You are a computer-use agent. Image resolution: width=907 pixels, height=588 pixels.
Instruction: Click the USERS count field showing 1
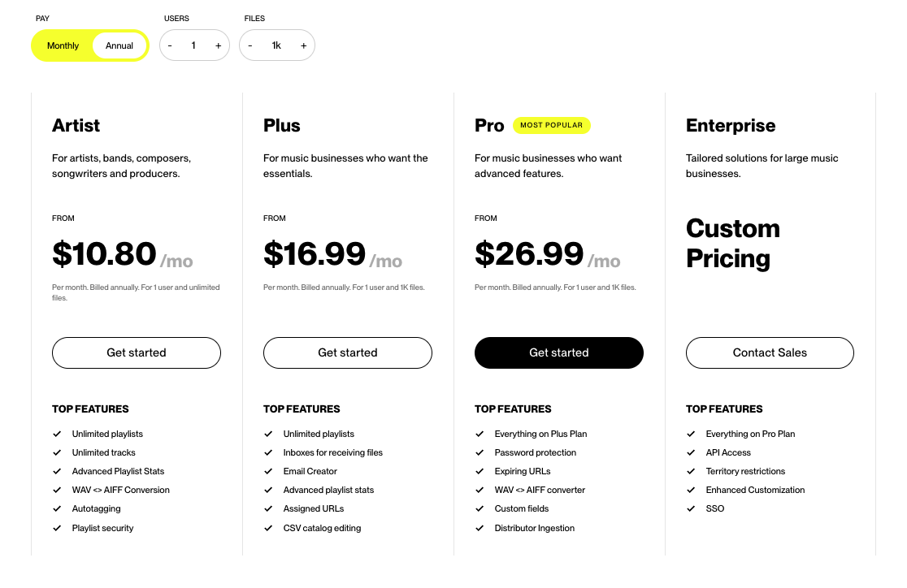coord(193,45)
